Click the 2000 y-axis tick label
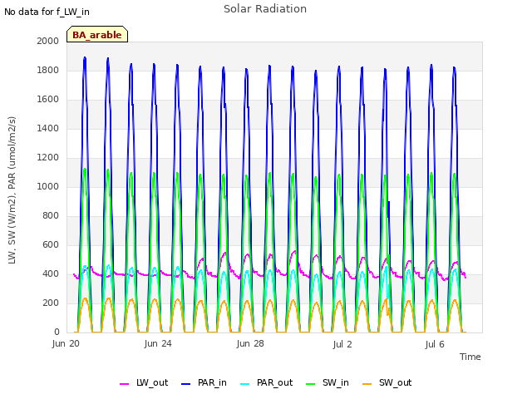Image resolution: width=532 pixels, height=399 pixels. (x=48, y=41)
